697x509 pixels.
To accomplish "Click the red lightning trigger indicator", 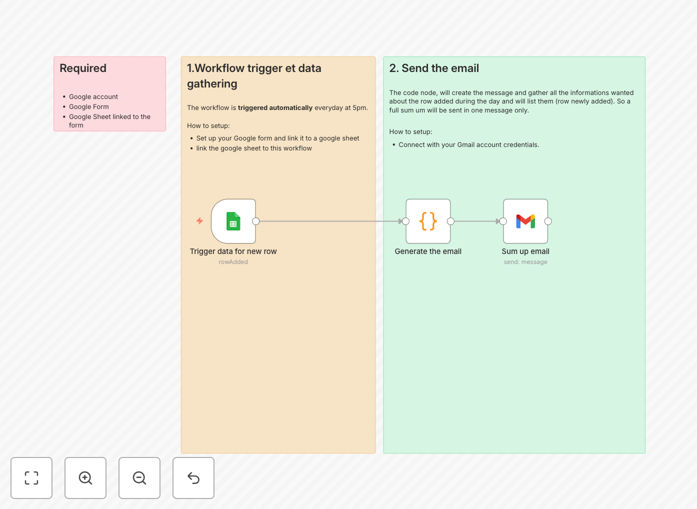I will (200, 220).
